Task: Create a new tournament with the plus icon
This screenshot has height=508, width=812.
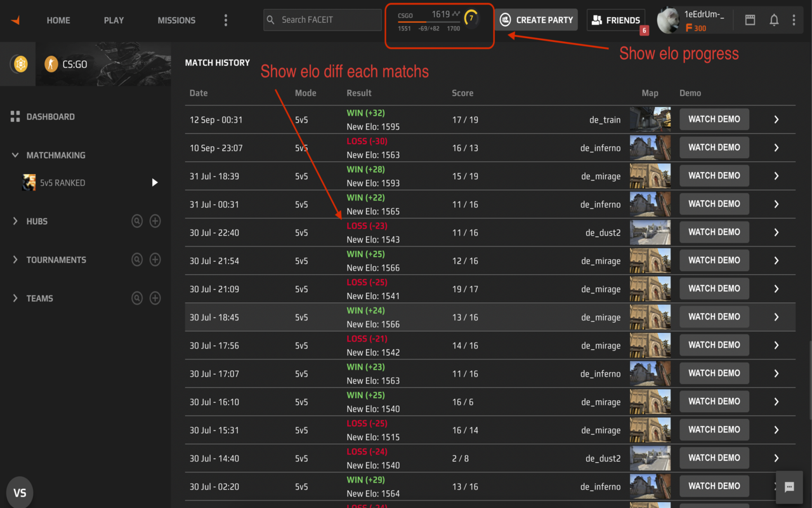Action: 155,260
